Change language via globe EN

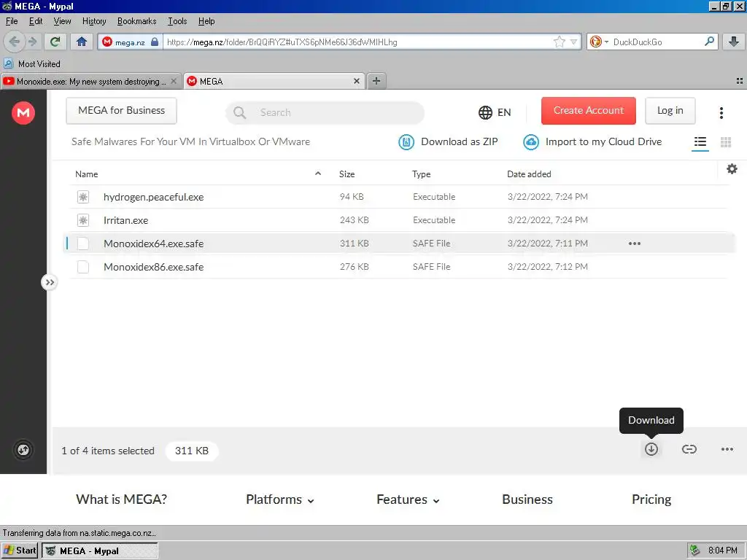pos(495,112)
